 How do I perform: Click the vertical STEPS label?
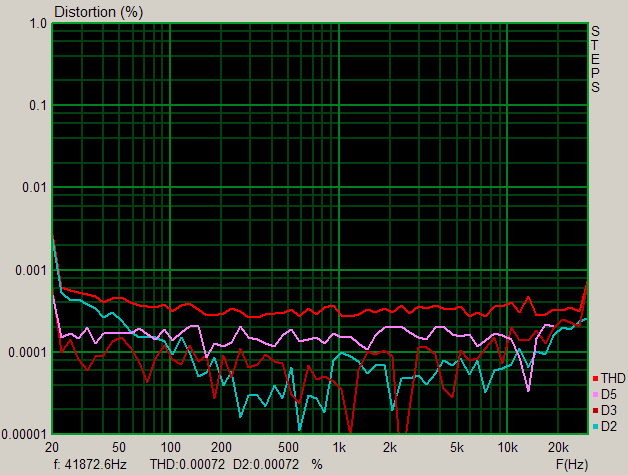[x=595, y=59]
